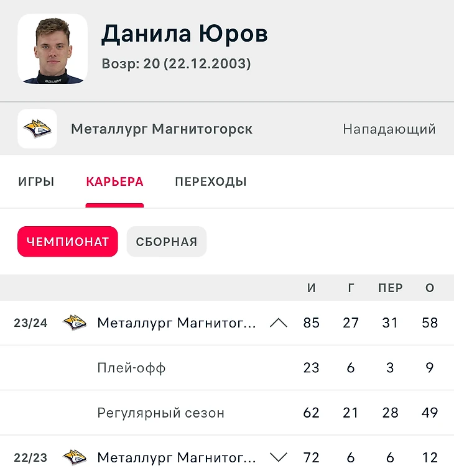The image size is (454, 476).
Task: Tap the Metallurg Magnitogorsk club logo in header
Action: pyautogui.click(x=37, y=129)
